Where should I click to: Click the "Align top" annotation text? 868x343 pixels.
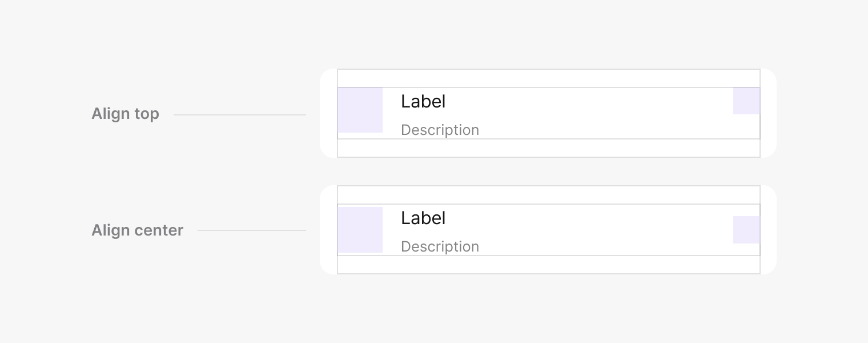(125, 114)
